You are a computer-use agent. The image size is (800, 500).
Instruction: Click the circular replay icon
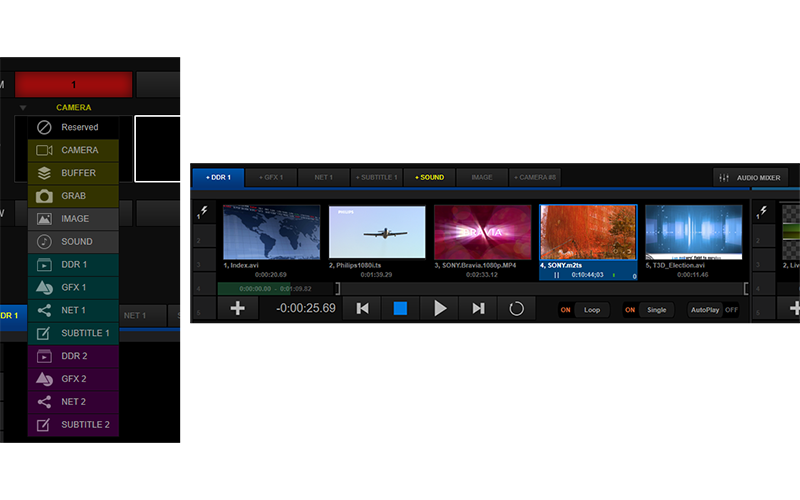(516, 309)
